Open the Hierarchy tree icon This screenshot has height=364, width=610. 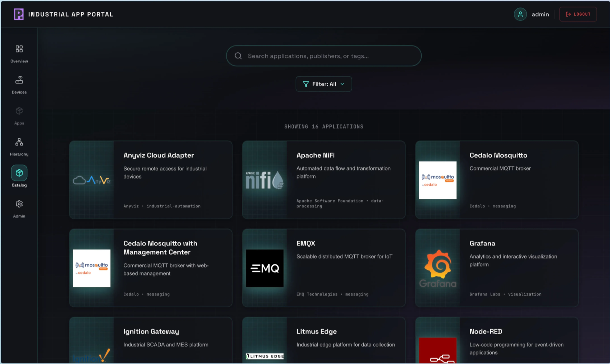19,142
